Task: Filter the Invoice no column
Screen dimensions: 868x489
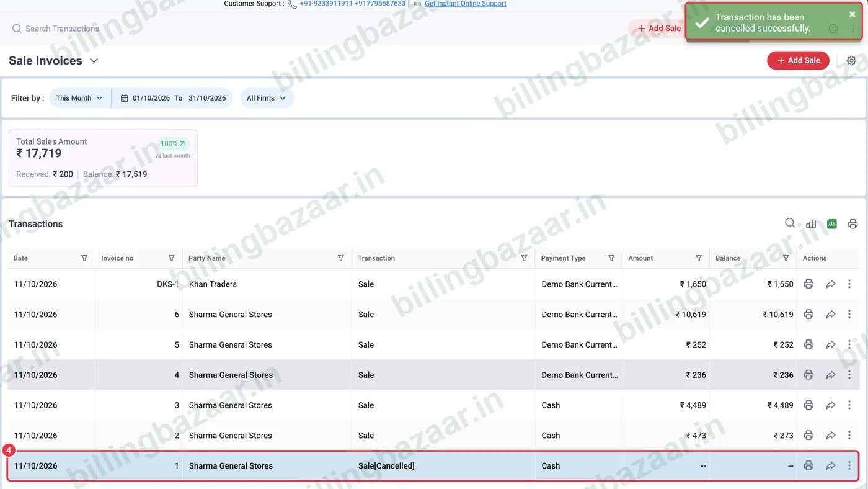Action: pos(172,258)
